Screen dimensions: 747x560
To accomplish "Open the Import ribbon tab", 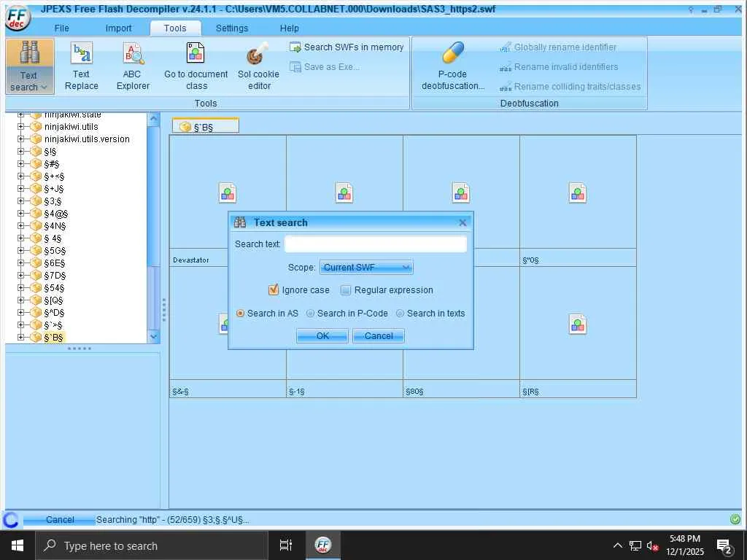I will pyautogui.click(x=118, y=28).
